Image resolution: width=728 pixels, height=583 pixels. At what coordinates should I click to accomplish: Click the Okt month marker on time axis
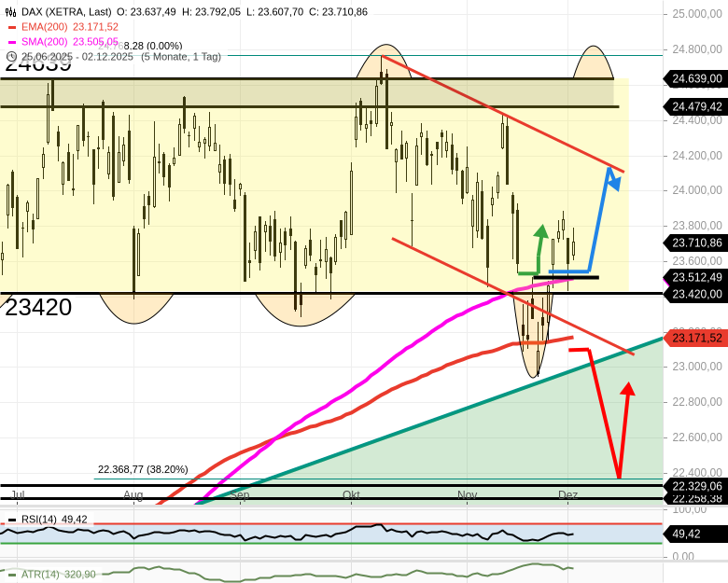(x=351, y=494)
